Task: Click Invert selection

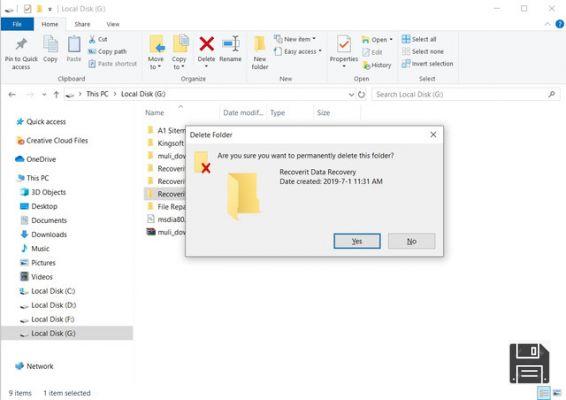Action: [x=427, y=64]
